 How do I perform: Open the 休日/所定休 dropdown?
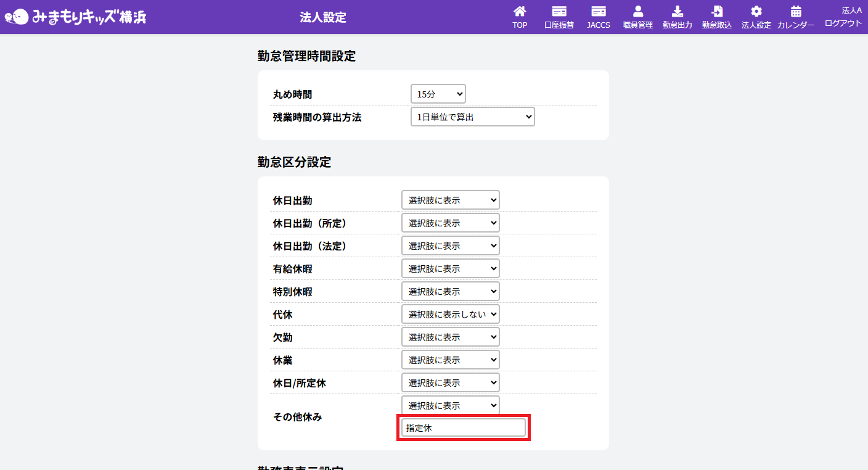[450, 382]
